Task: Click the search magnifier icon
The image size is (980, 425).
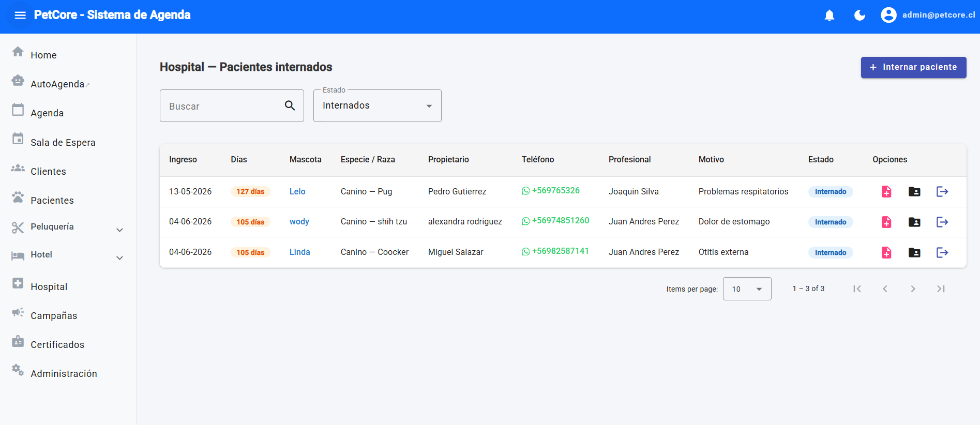Action: (x=290, y=105)
